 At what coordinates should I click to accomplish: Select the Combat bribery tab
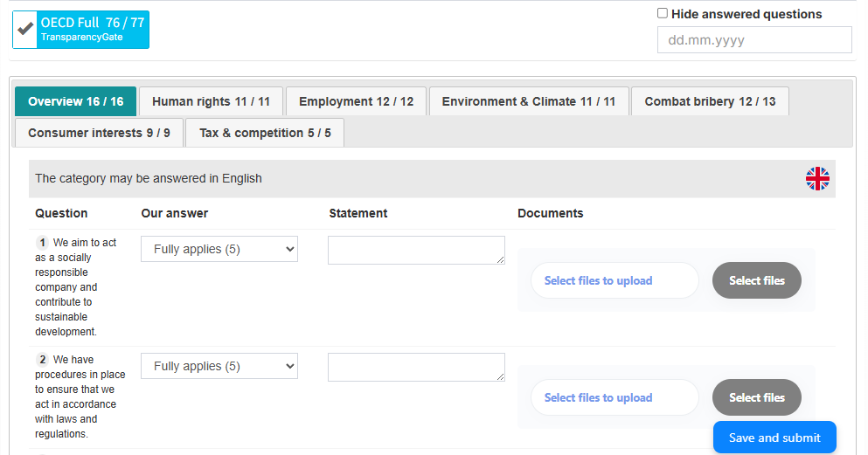click(x=710, y=101)
